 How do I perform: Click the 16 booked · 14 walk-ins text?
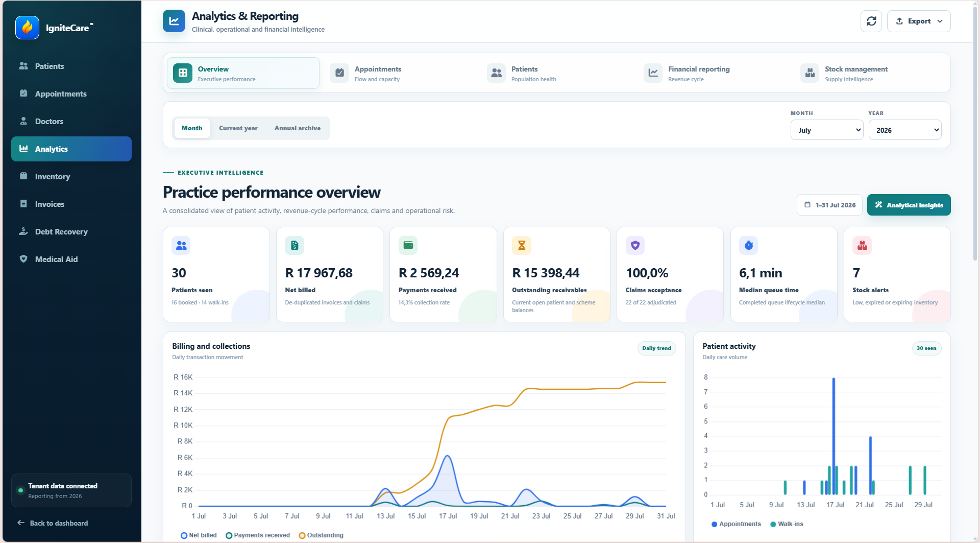[200, 302]
